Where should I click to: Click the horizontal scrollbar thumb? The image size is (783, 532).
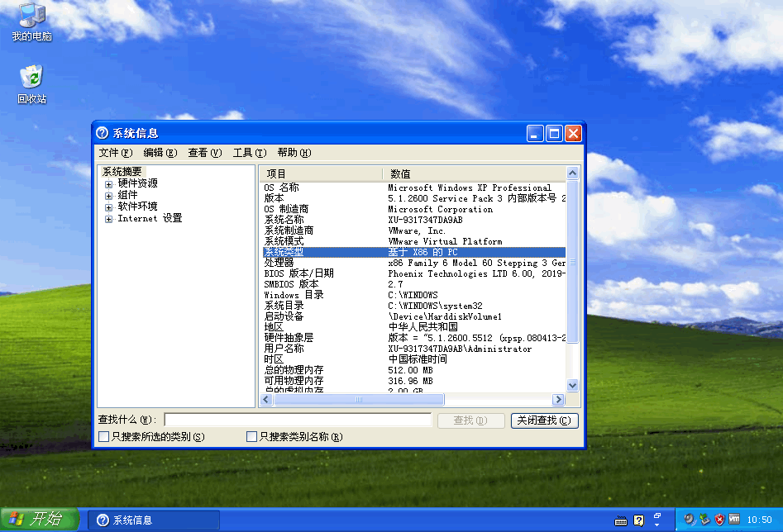tap(359, 399)
